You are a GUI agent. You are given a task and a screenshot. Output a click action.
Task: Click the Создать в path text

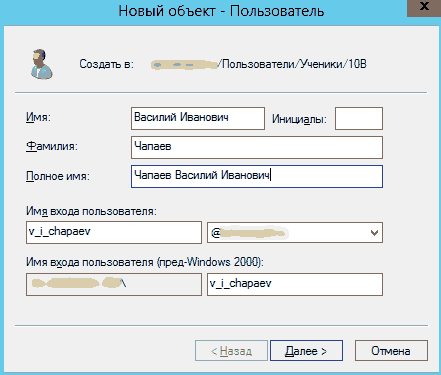click(x=258, y=64)
